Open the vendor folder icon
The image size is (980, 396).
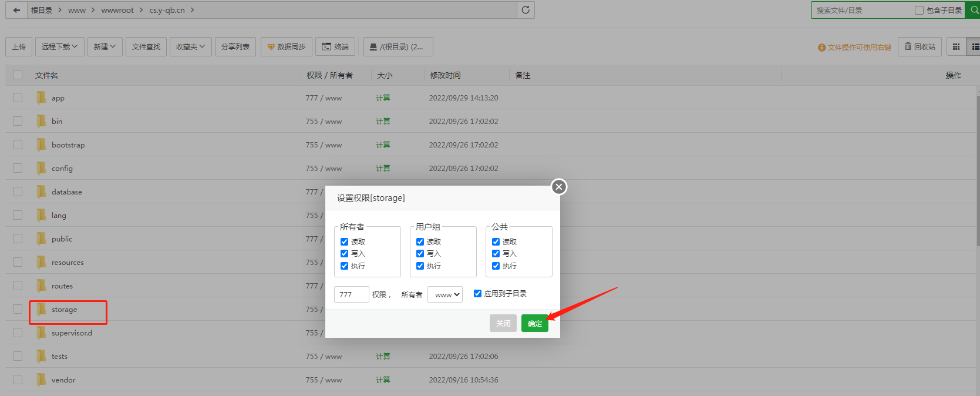pos(41,380)
